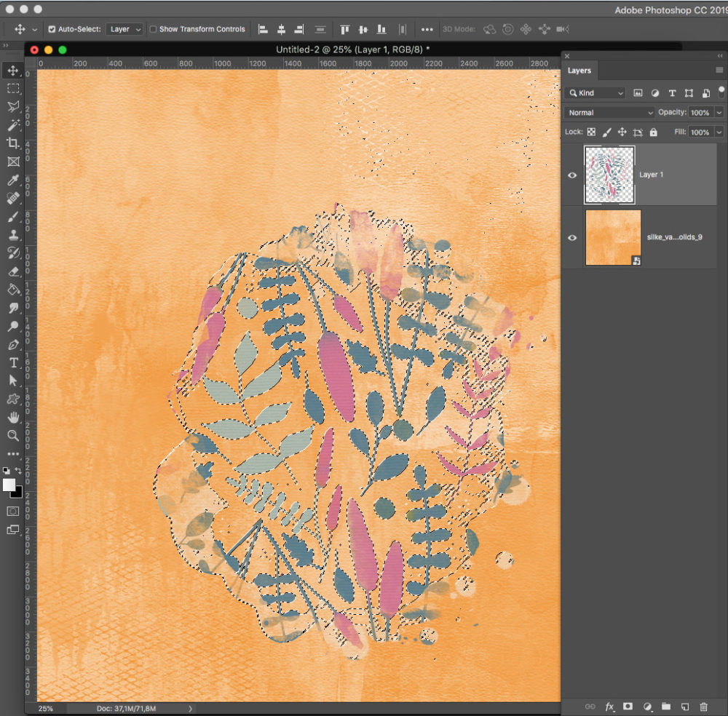Select the Path Selection tool
This screenshot has width=728, height=716.
pos(13,381)
